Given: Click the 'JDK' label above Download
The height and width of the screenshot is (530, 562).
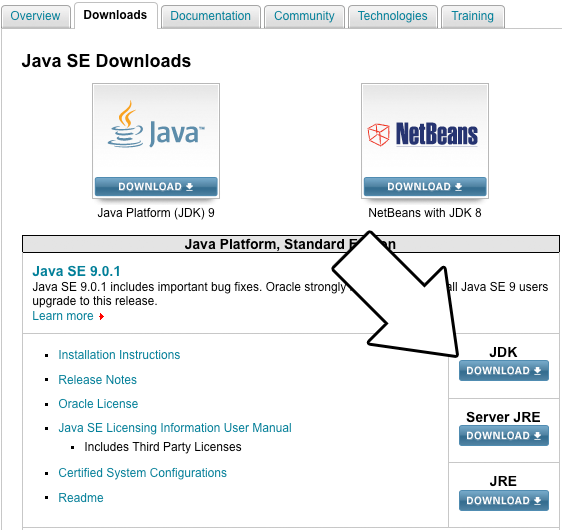Looking at the screenshot, I should point(503,352).
